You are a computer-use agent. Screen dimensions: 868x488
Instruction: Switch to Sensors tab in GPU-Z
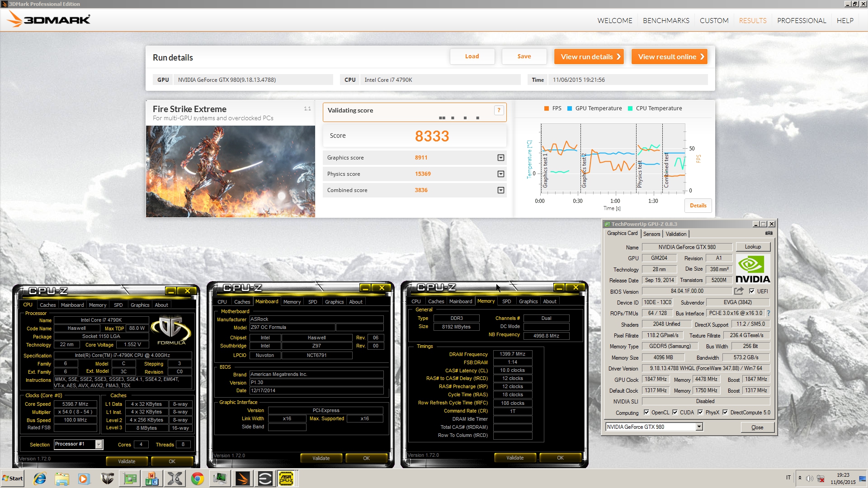click(x=651, y=234)
